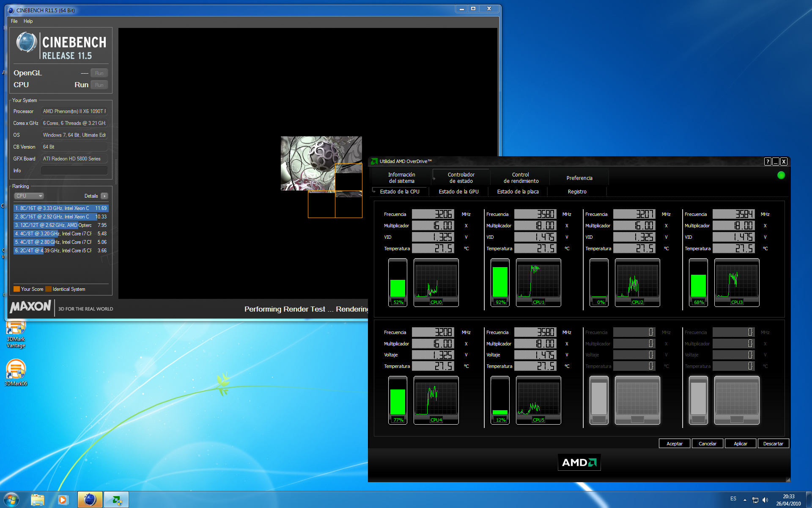The image size is (812, 508).
Task: Click the volume speaker tray icon
Action: tap(765, 500)
